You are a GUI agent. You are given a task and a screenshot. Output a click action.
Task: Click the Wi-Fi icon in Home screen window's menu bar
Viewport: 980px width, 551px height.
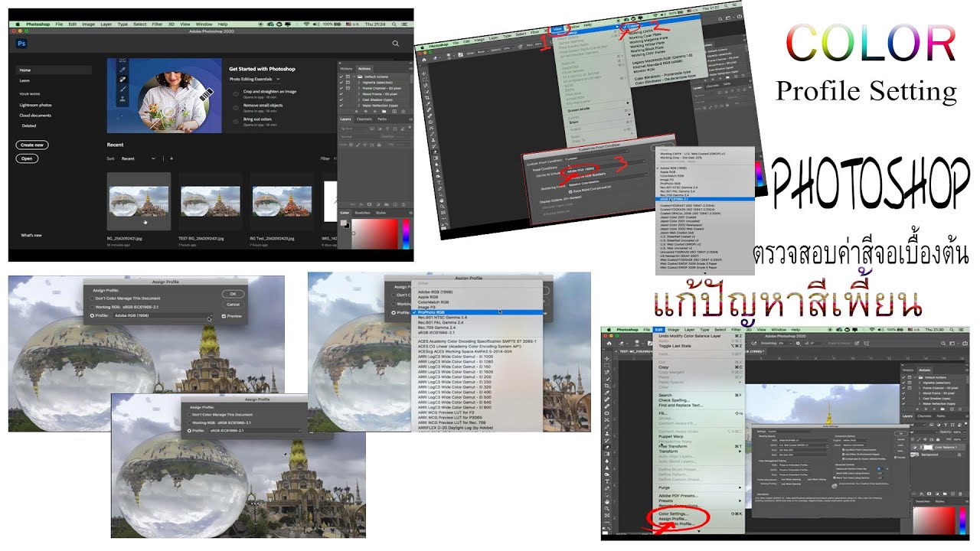[306, 24]
